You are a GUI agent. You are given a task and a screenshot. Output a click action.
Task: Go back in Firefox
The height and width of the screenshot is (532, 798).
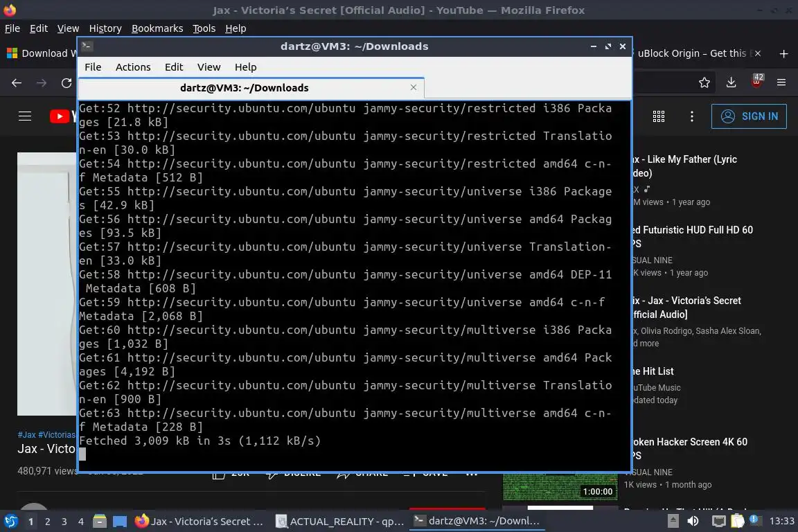click(17, 82)
